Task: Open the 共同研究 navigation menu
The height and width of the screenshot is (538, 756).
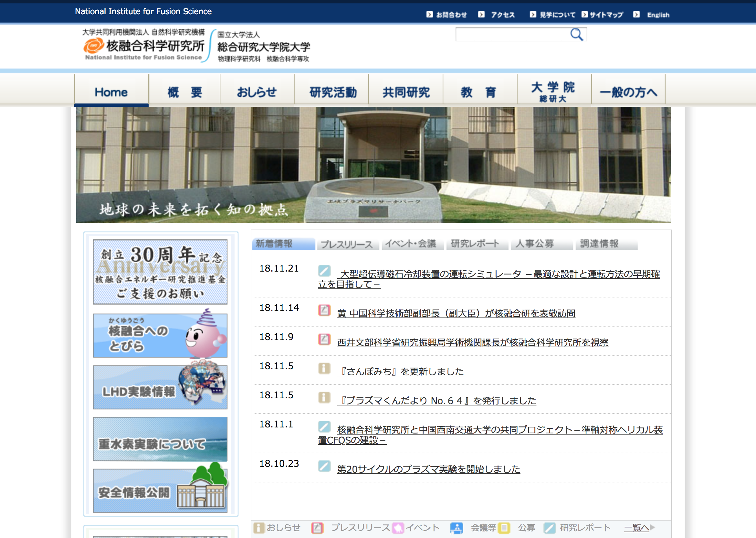Action: (x=406, y=90)
